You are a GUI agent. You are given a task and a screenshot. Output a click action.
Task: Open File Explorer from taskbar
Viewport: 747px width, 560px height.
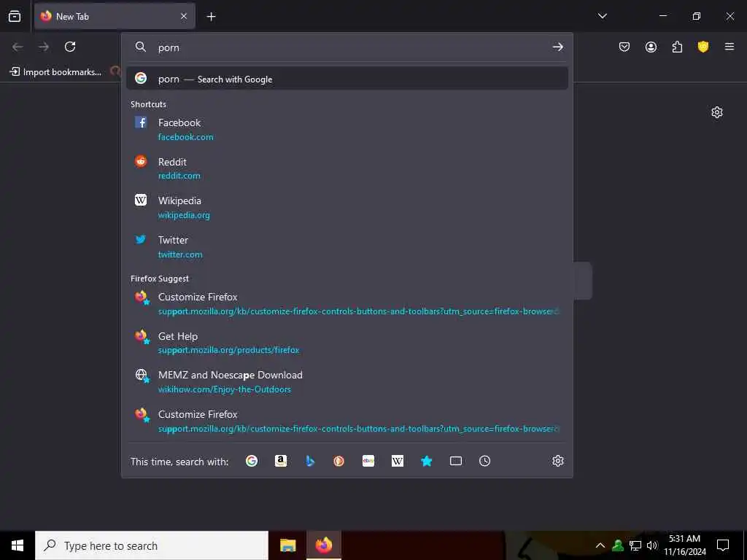point(287,545)
